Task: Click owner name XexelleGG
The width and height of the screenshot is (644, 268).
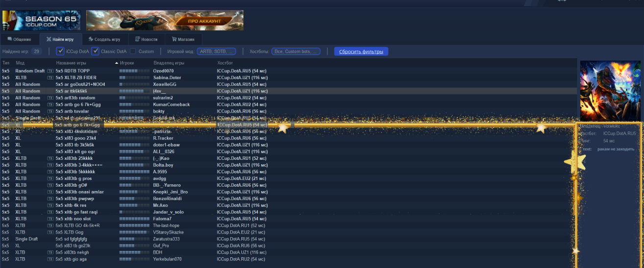Action: [x=165, y=84]
